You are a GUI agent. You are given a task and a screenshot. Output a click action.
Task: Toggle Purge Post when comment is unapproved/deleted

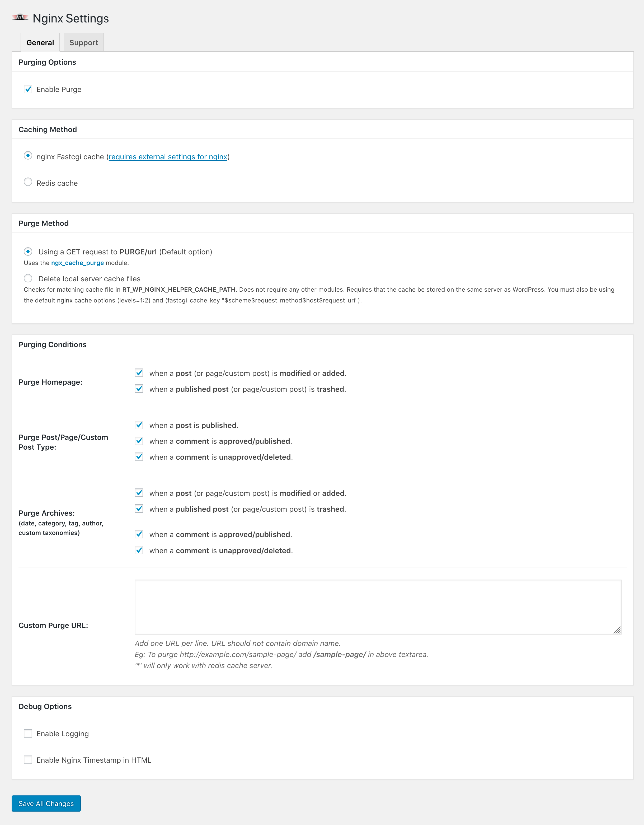[139, 457]
